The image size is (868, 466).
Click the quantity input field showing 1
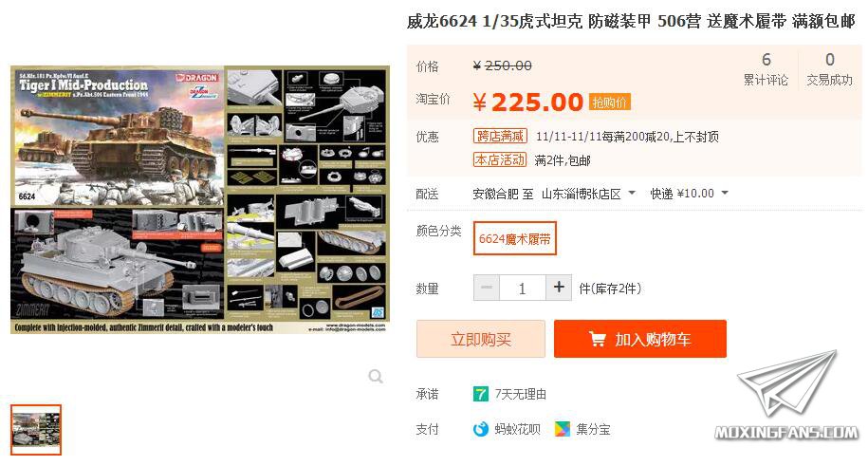pos(523,288)
